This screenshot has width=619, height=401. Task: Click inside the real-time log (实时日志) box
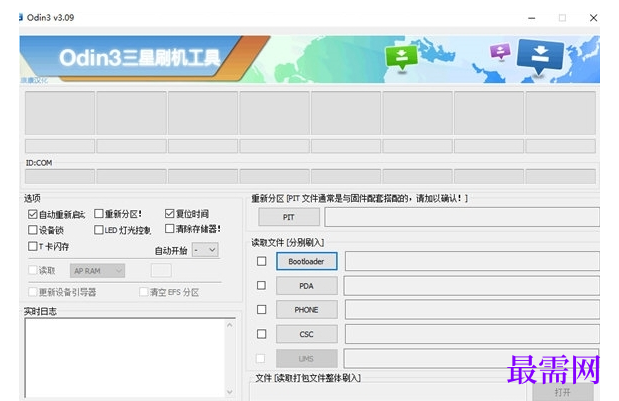126,358
